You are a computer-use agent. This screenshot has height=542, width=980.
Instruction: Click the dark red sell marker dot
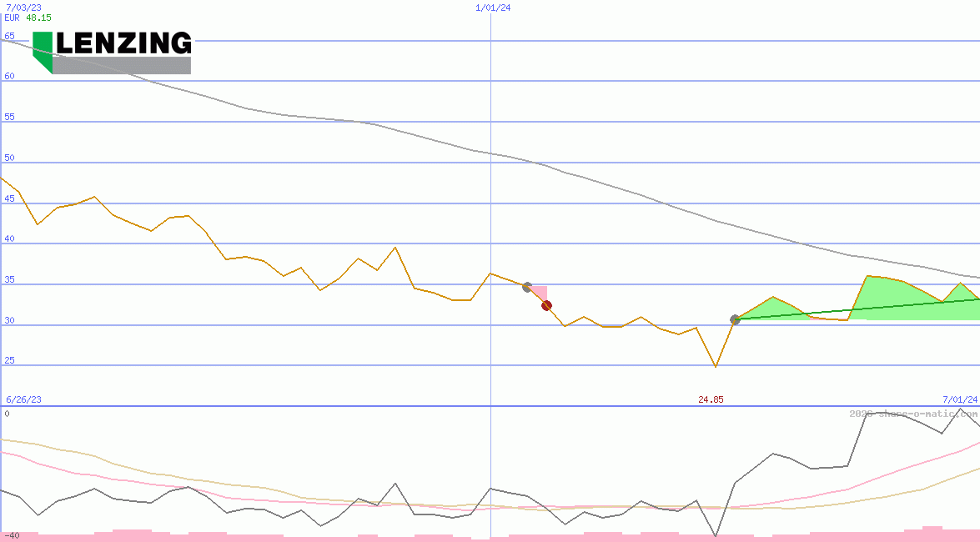coord(546,306)
